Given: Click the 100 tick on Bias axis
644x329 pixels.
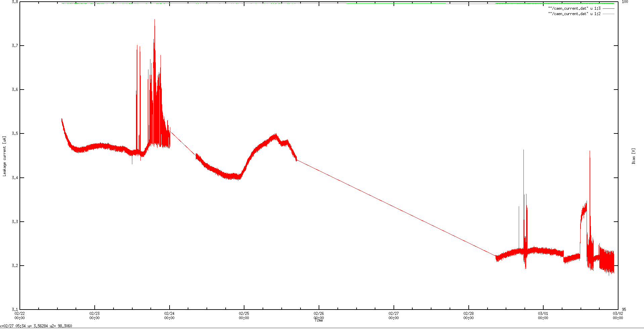Looking at the screenshot, I should coord(625,2).
